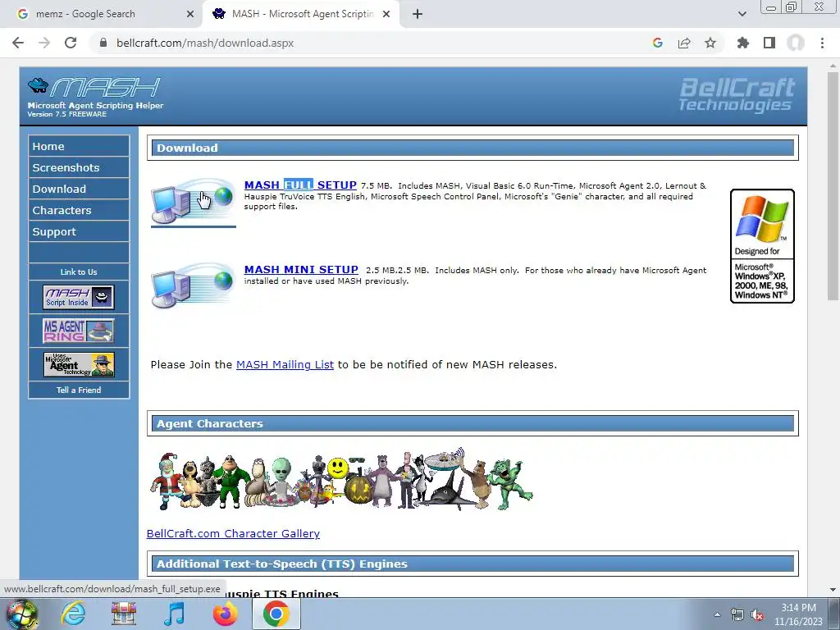
Task: Click the MASH Script Inside badge
Action: (x=79, y=297)
